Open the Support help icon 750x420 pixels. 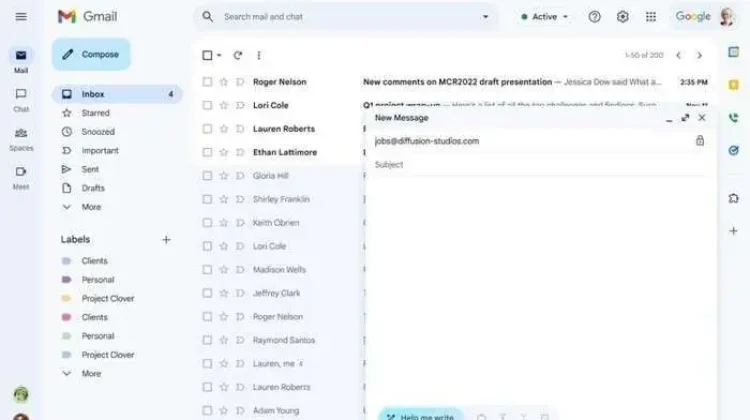pos(595,17)
